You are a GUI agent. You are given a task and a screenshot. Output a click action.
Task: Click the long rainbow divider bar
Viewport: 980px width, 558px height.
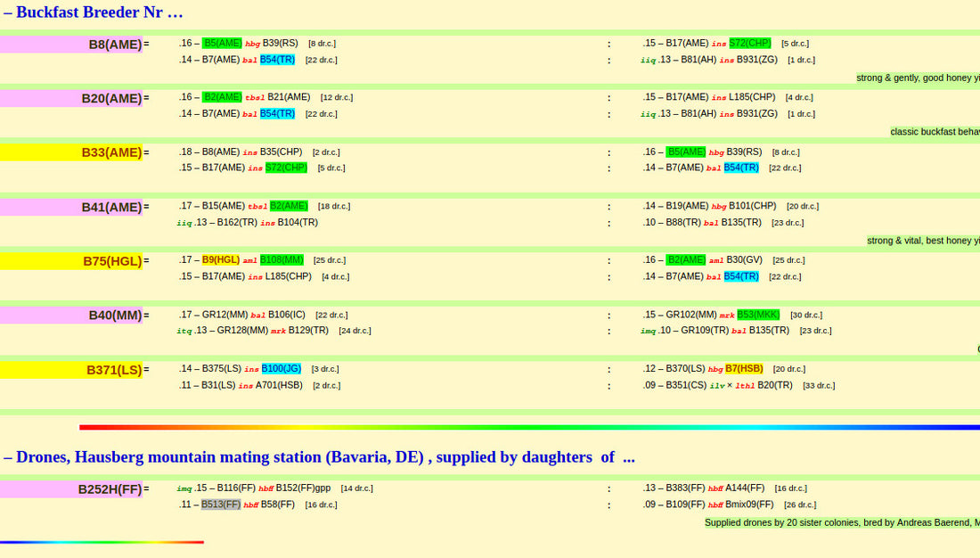tap(529, 427)
